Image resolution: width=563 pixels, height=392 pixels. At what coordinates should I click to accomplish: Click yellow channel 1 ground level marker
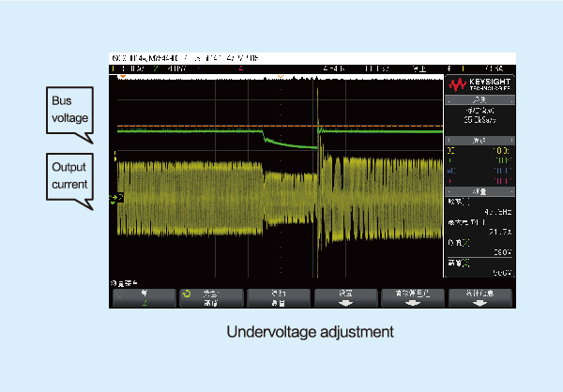tap(114, 156)
